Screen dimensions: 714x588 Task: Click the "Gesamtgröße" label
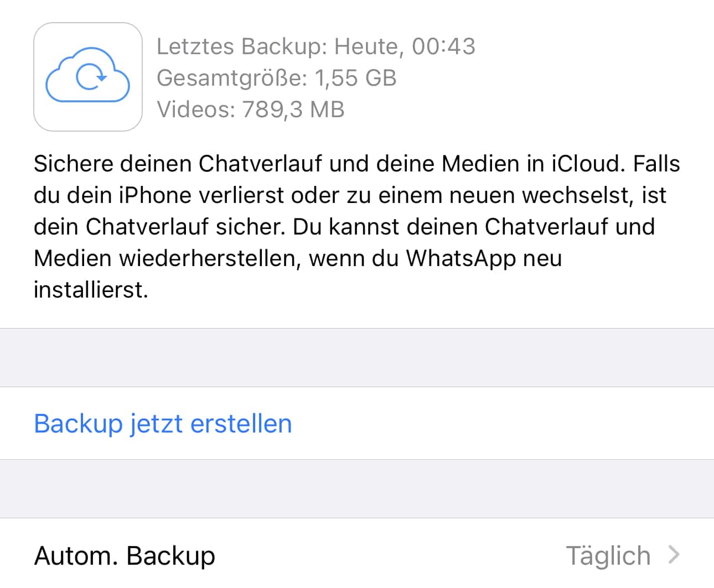click(231, 78)
